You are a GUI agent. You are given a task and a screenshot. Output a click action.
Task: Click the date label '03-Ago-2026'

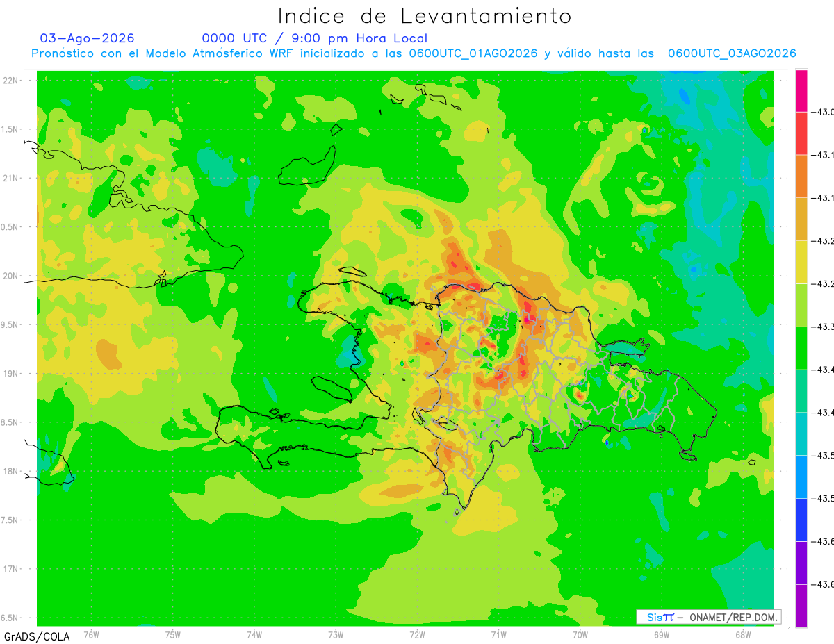point(88,38)
